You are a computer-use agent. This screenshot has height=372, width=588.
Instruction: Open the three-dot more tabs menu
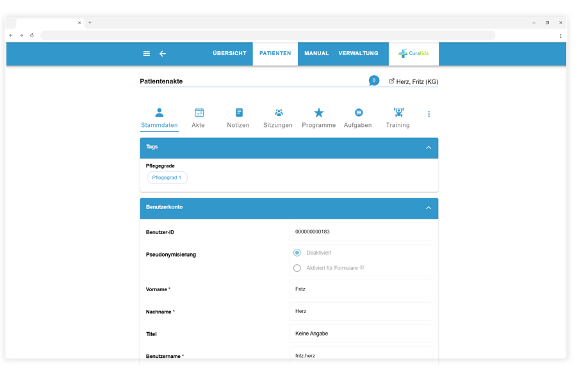click(429, 114)
